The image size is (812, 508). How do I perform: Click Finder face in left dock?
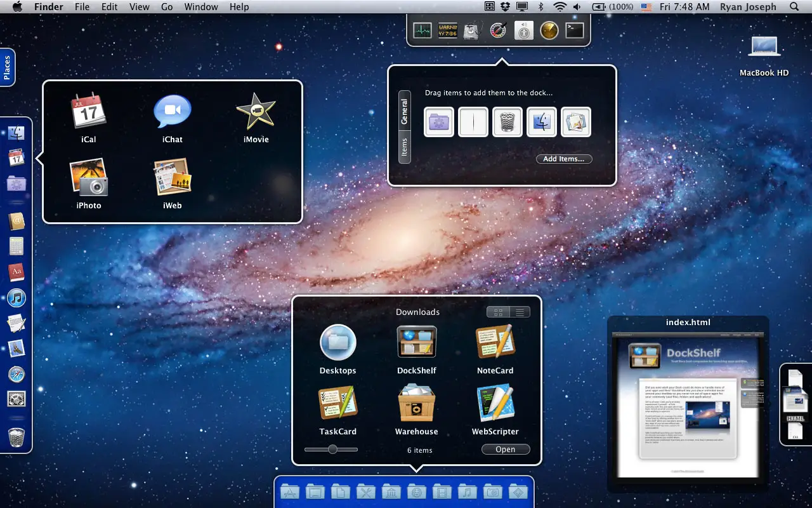(16, 133)
